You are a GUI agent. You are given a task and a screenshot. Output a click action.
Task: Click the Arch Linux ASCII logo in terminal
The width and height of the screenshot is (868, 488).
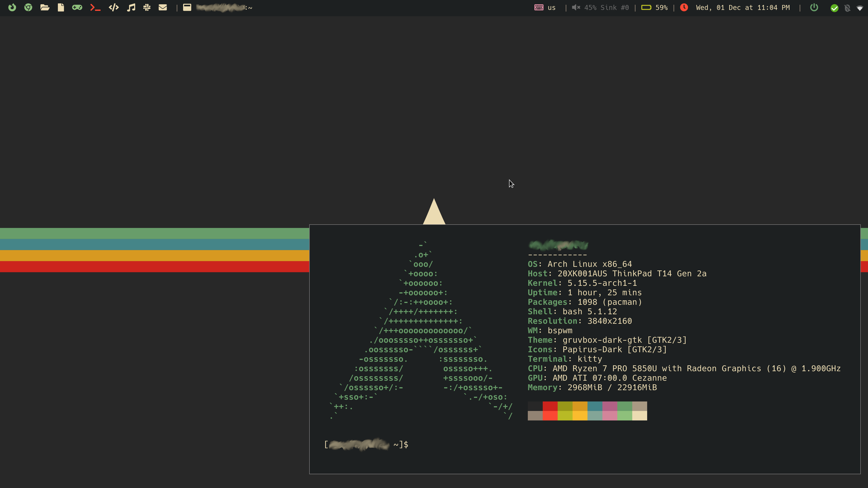click(x=421, y=330)
